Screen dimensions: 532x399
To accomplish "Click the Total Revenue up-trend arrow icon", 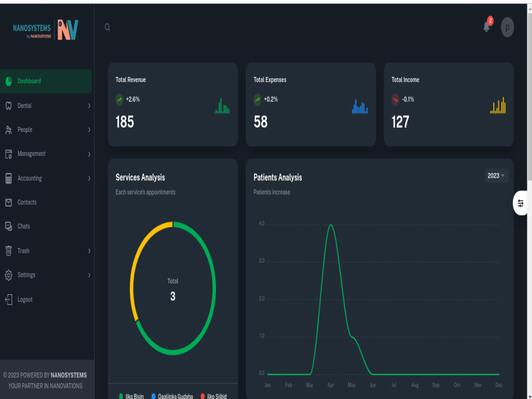I will 119,100.
